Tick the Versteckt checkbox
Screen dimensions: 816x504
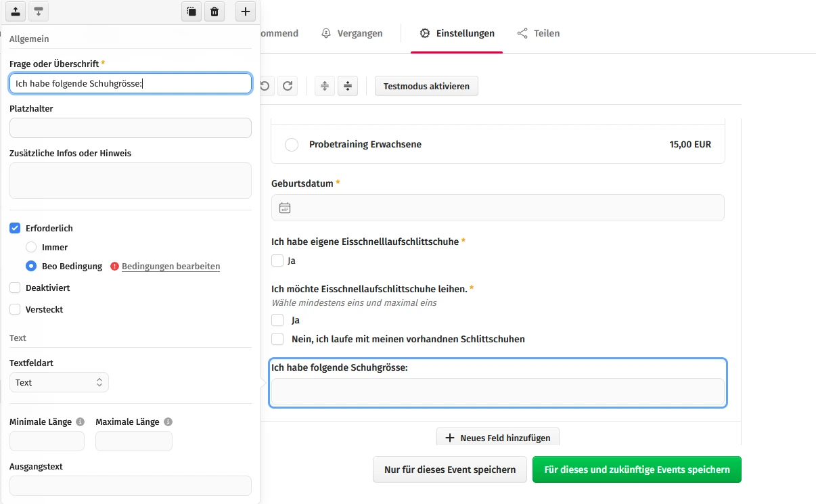(x=15, y=310)
